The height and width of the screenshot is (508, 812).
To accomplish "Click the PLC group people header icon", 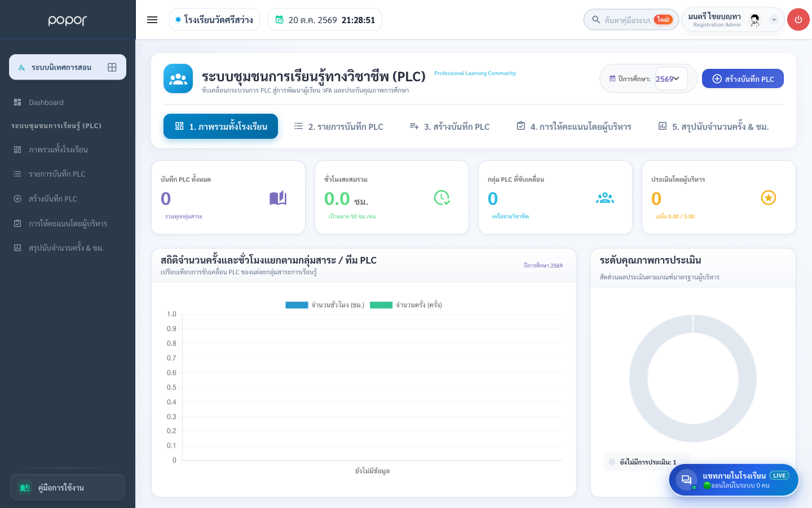I will [x=178, y=78].
